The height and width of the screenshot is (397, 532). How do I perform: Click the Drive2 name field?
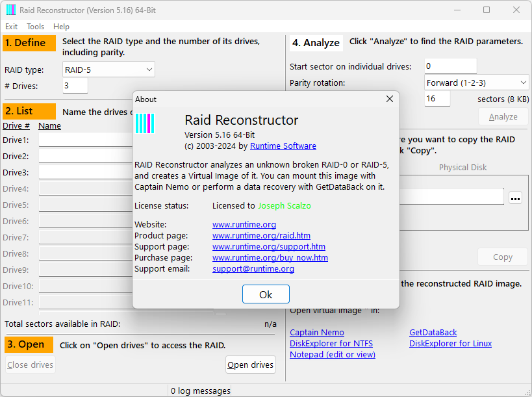pos(86,156)
